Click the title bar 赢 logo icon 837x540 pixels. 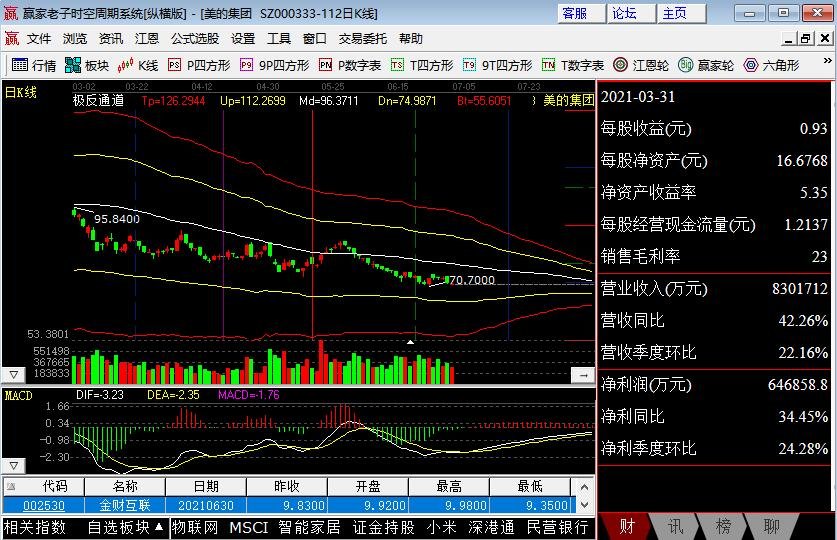[x=11, y=13]
